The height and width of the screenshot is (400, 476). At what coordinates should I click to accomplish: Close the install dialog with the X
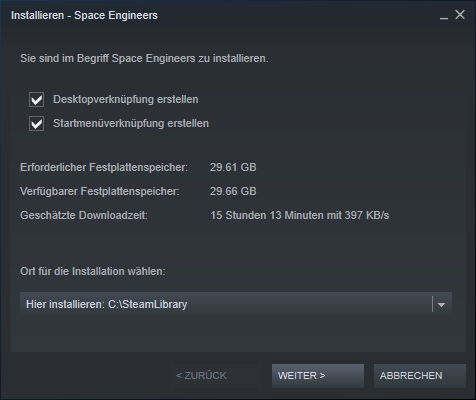tap(460, 15)
